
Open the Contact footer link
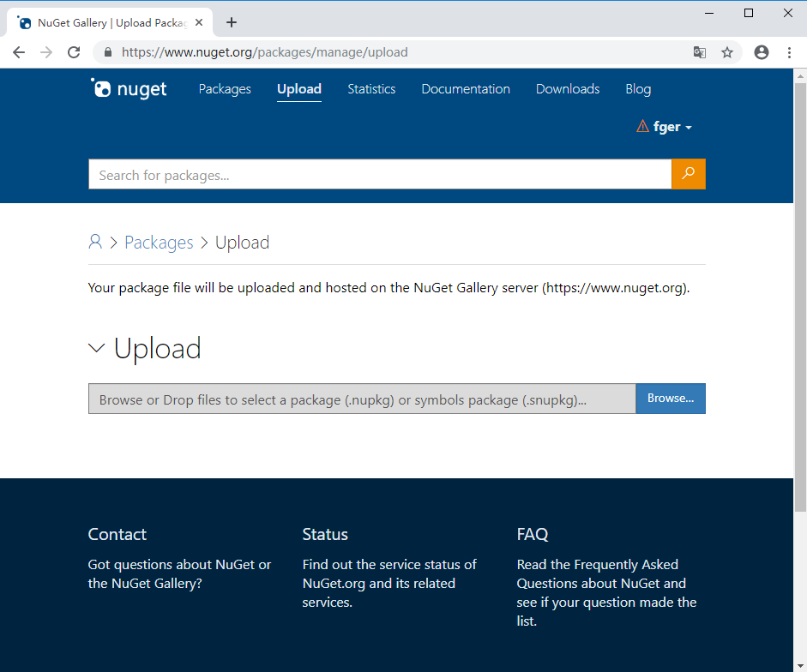tap(117, 534)
